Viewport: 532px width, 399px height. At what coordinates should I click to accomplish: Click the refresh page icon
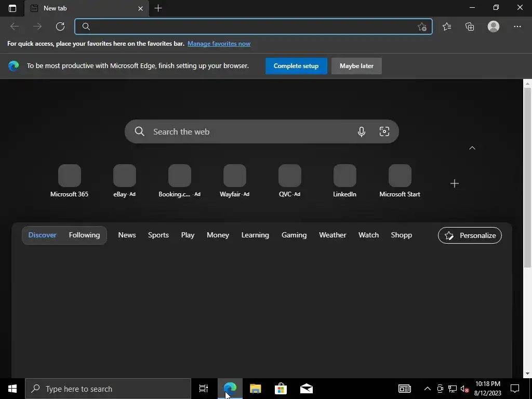[60, 26]
